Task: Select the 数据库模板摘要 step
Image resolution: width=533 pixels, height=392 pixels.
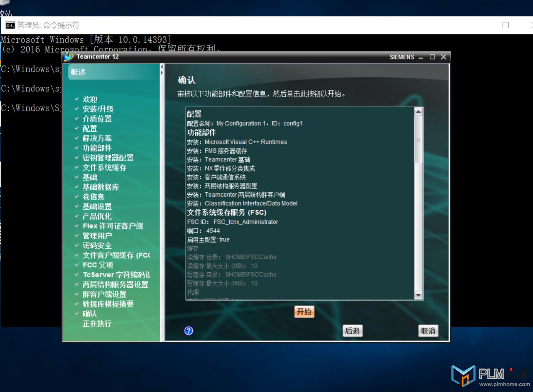Action: point(108,304)
